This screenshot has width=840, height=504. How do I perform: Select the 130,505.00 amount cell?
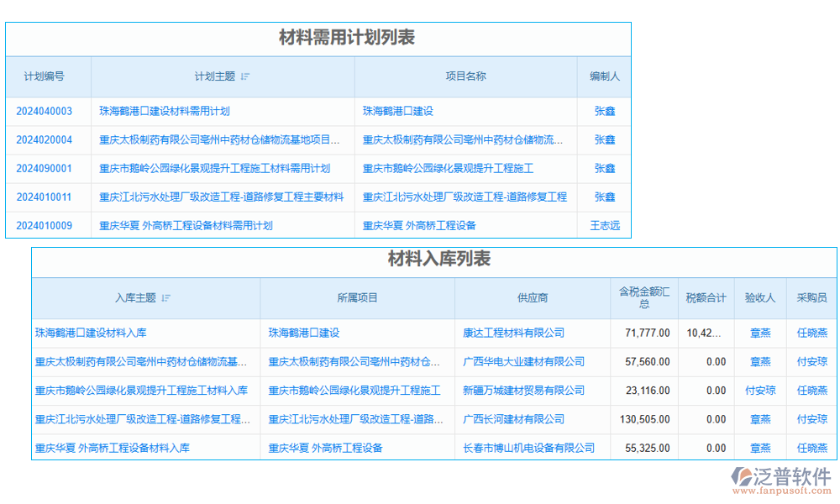[644, 419]
